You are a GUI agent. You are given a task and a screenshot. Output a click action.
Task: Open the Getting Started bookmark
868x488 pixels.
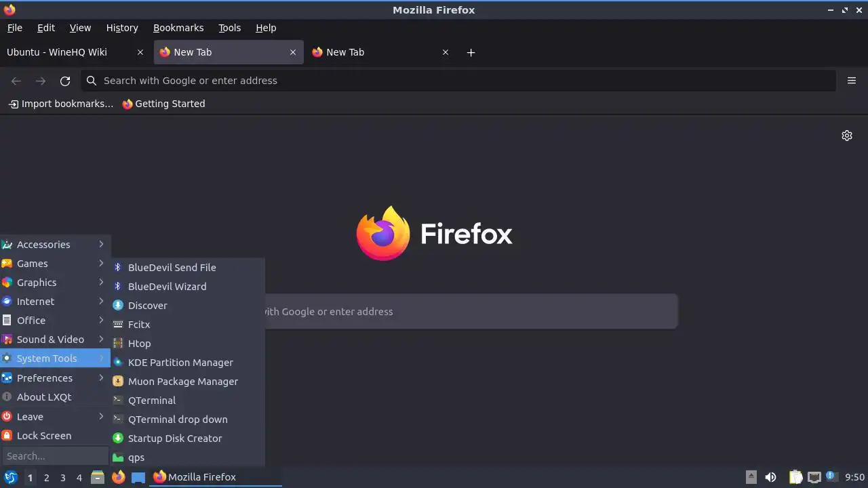[x=163, y=104]
